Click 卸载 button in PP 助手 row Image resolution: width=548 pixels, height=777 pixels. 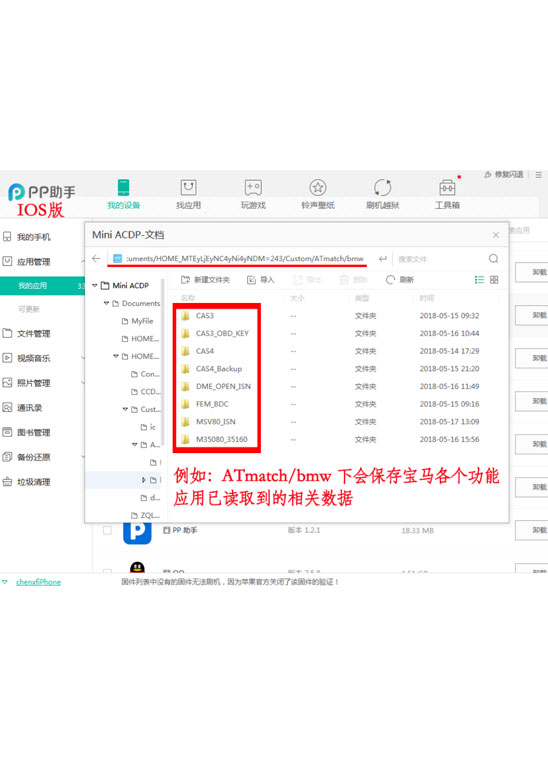(x=532, y=530)
